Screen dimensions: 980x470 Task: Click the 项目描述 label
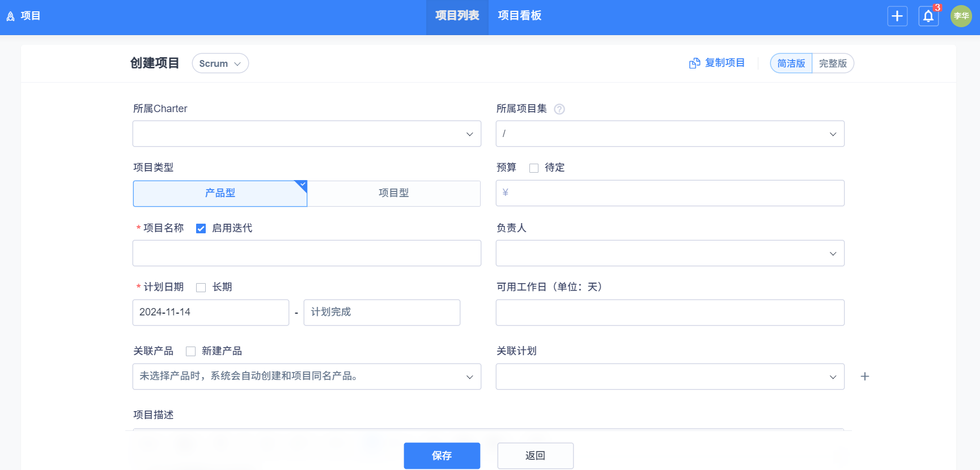click(x=154, y=415)
